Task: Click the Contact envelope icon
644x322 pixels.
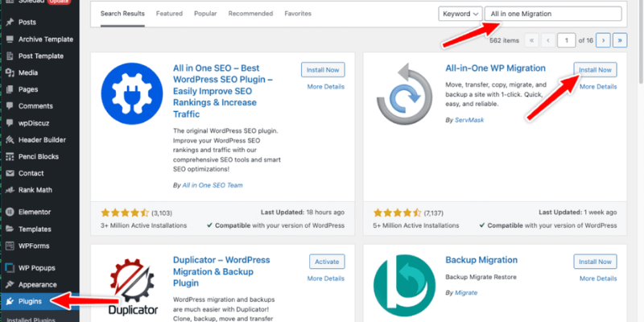Action: tap(10, 173)
